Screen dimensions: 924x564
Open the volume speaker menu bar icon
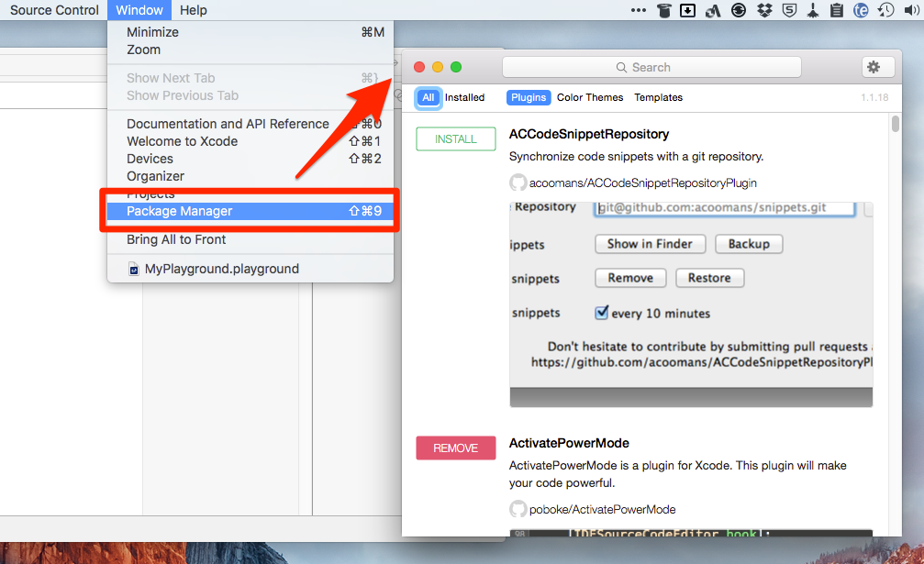point(912,10)
